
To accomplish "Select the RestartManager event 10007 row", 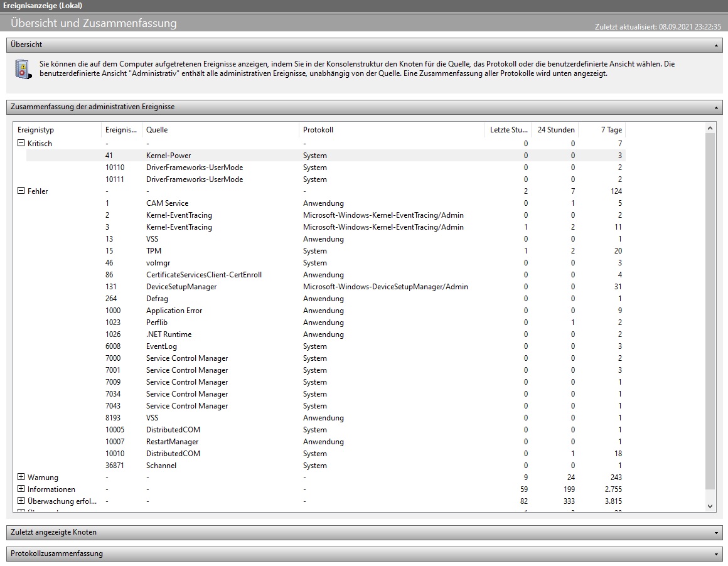I will [x=326, y=442].
